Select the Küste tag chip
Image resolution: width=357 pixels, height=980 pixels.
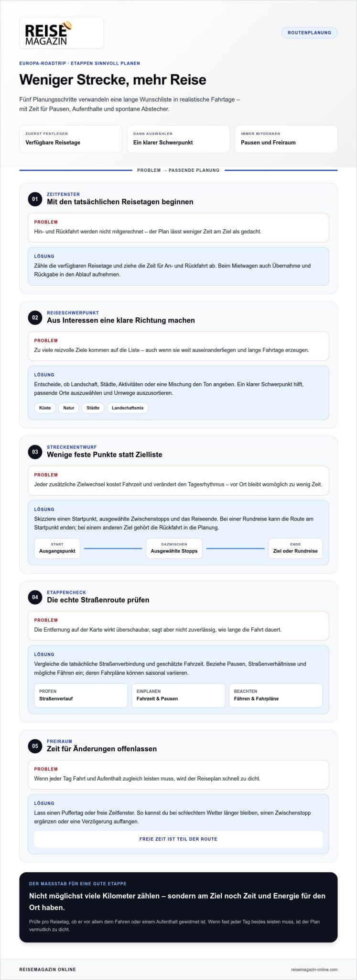click(45, 408)
